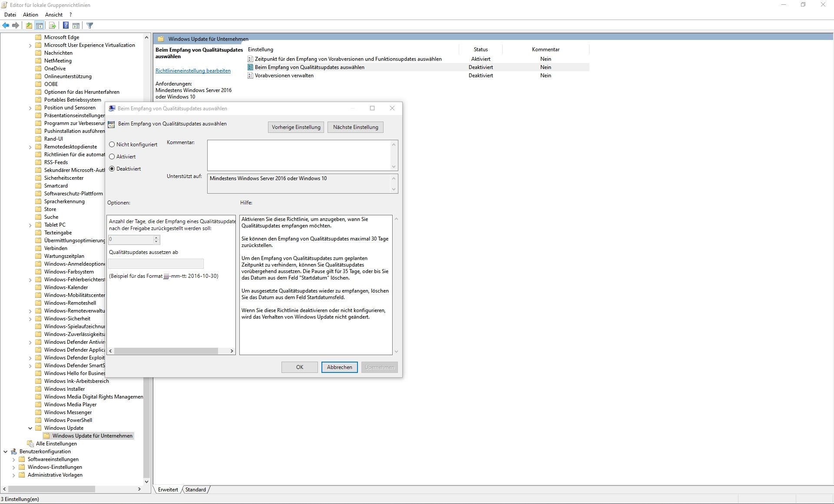
Task: Click the 'Vorherige Einstellung' button
Action: [x=296, y=127]
